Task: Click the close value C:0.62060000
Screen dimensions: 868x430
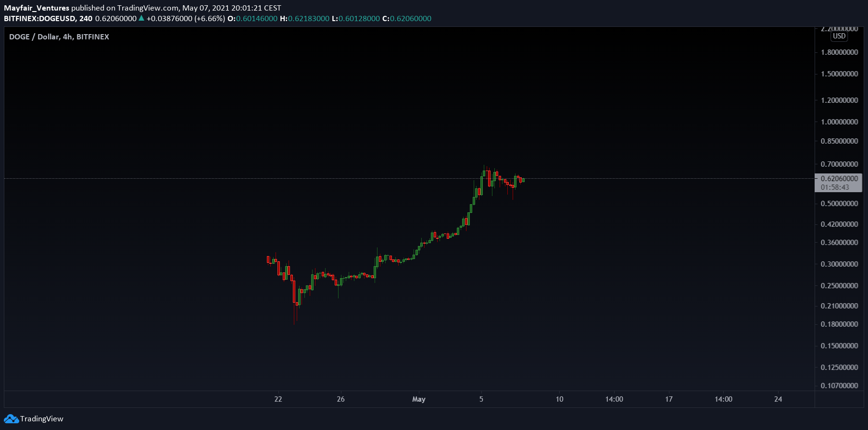Action: (407, 18)
